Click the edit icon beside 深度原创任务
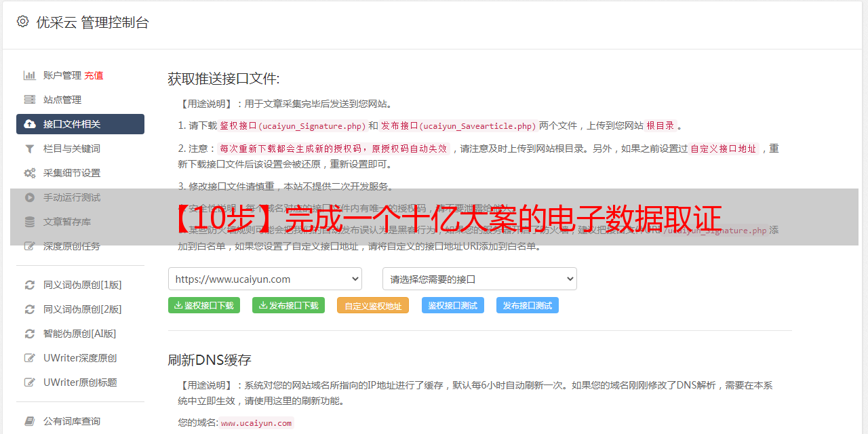This screenshot has width=868, height=434. point(30,246)
